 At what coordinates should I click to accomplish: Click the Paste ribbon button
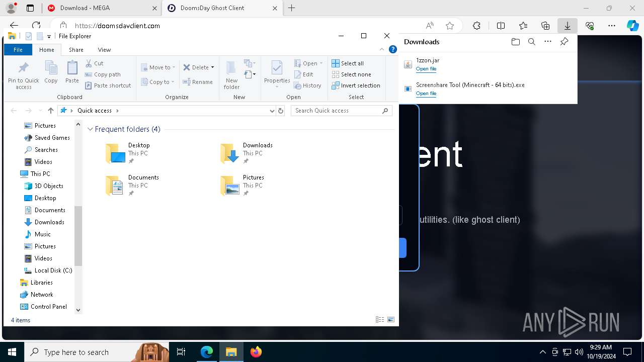(72, 72)
